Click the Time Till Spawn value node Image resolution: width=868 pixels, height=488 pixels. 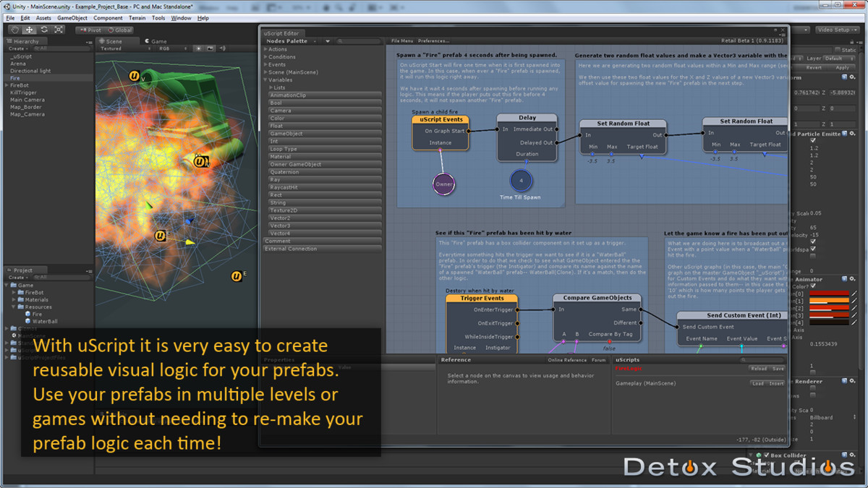[x=521, y=180]
